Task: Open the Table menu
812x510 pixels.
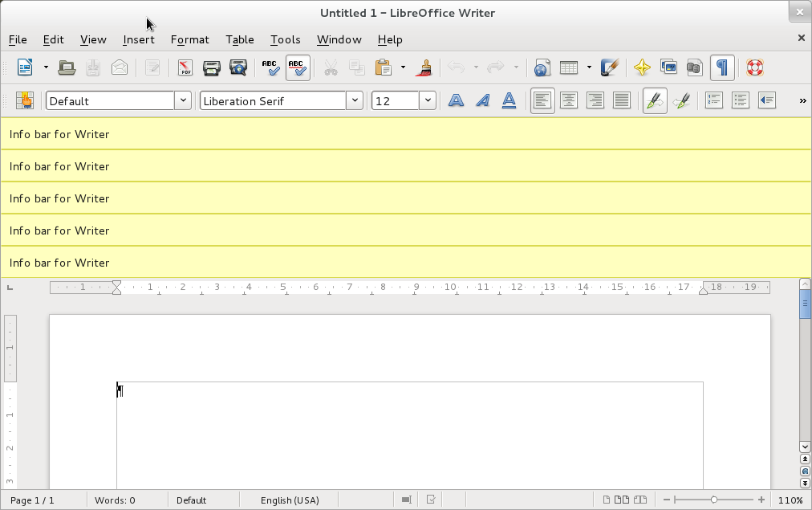Action: pos(240,39)
